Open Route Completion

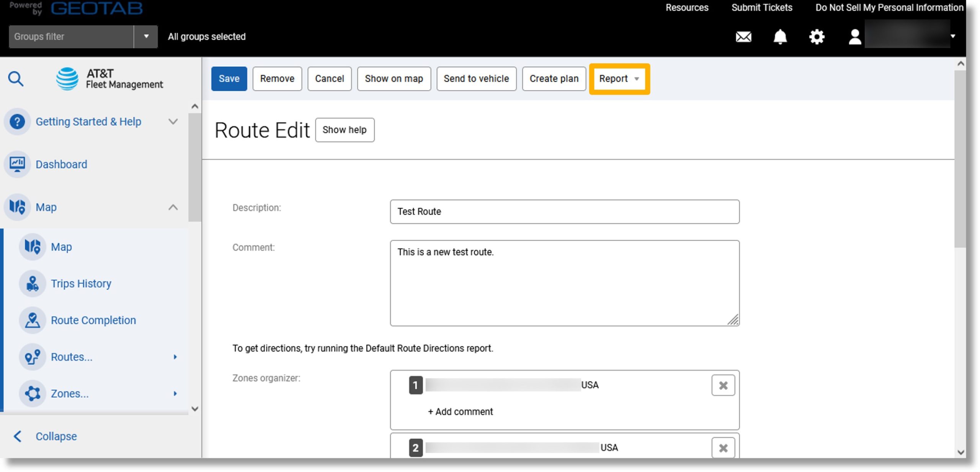click(93, 320)
